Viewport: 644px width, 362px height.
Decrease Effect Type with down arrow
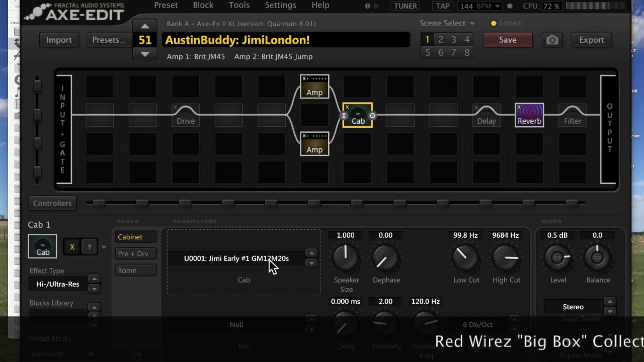[94, 289]
